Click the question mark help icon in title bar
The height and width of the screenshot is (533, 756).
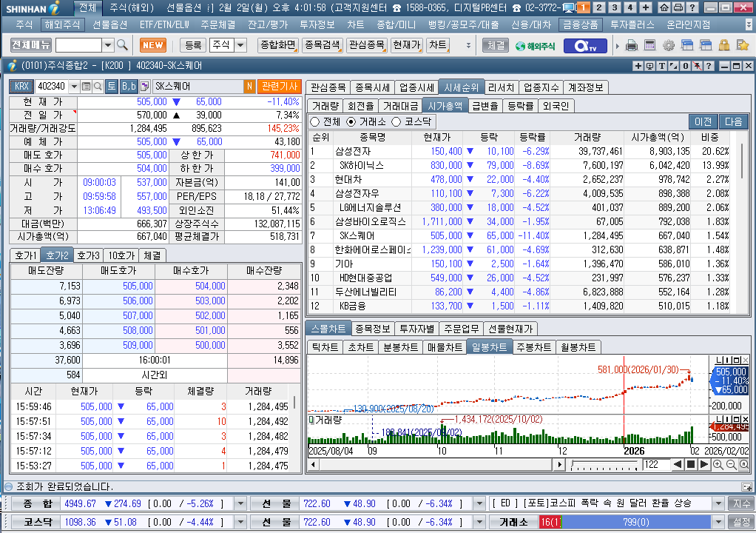pos(692,7)
